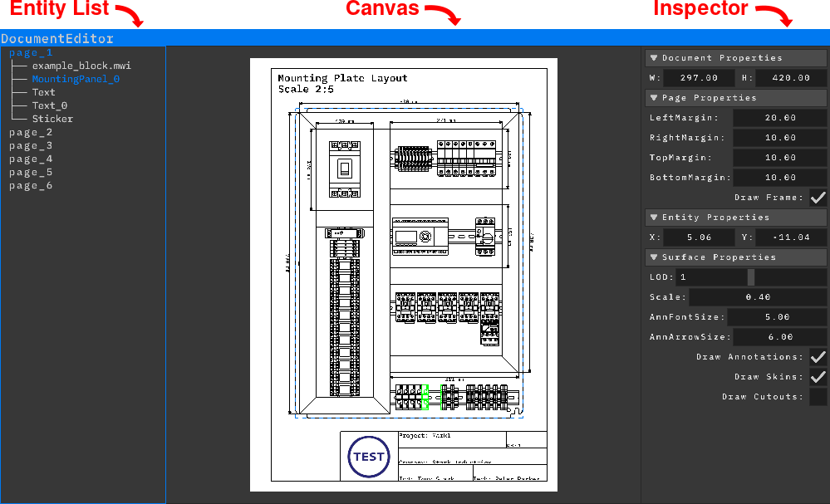The width and height of the screenshot is (830, 504).
Task: Open page_4 in entity list
Action: coord(31,159)
